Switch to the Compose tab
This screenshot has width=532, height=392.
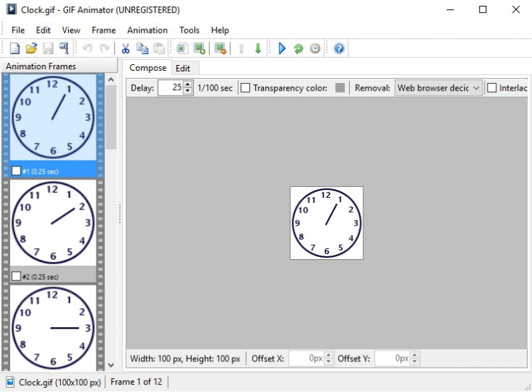click(148, 68)
